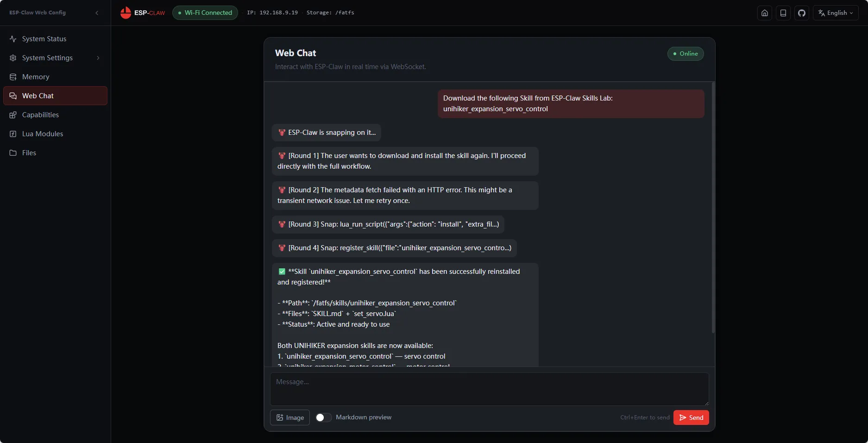The height and width of the screenshot is (443, 868).
Task: Click the ESP-Claw logo
Action: point(143,13)
